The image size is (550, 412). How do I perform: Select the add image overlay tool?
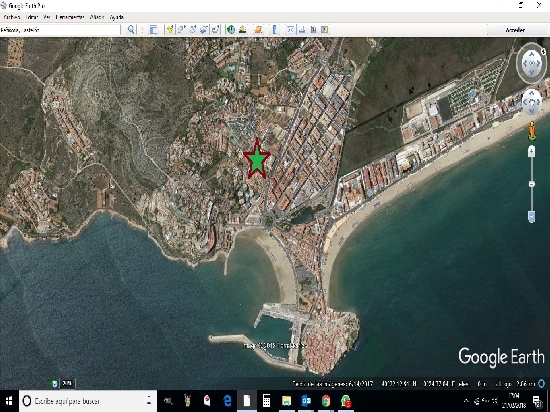click(x=204, y=30)
